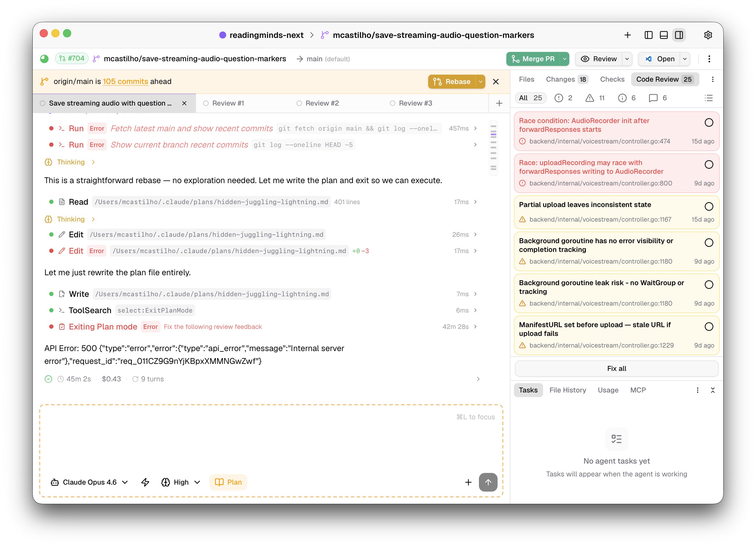Click the lightning bolt fast mode icon

pos(145,482)
